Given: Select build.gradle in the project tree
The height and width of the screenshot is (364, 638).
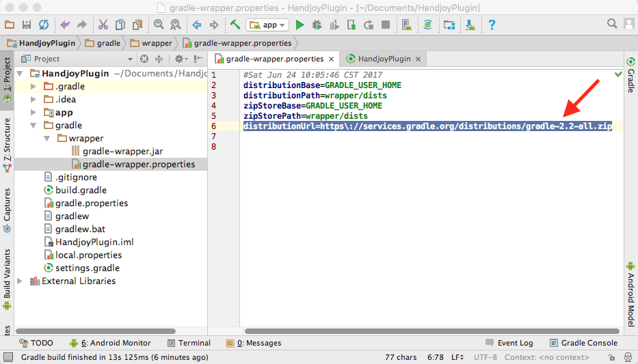Looking at the screenshot, I should (x=81, y=191).
